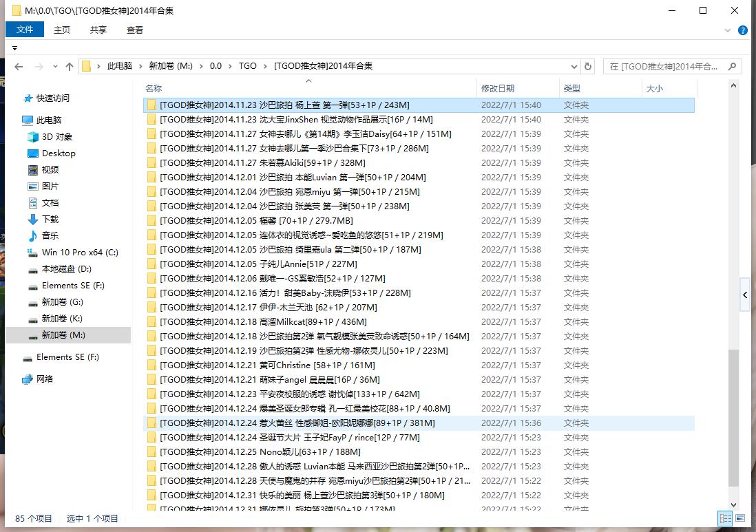Click folder icon of 2014.12.24 王子妃FayP

[x=151, y=438]
